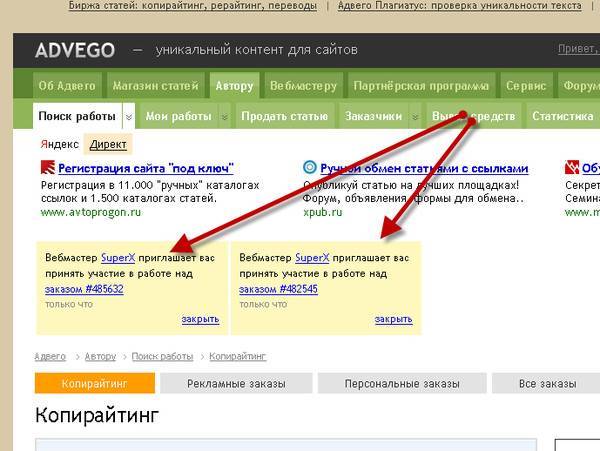Close the order #482545 notification

[393, 319]
